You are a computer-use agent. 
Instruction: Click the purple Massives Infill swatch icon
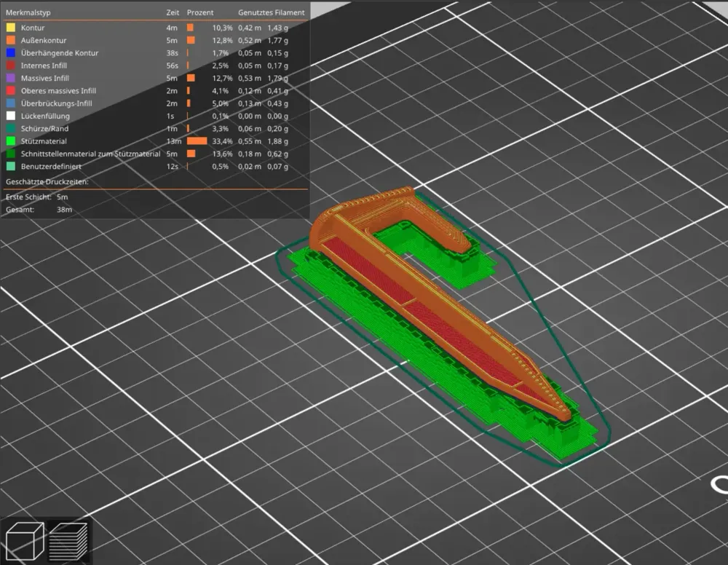coord(10,78)
